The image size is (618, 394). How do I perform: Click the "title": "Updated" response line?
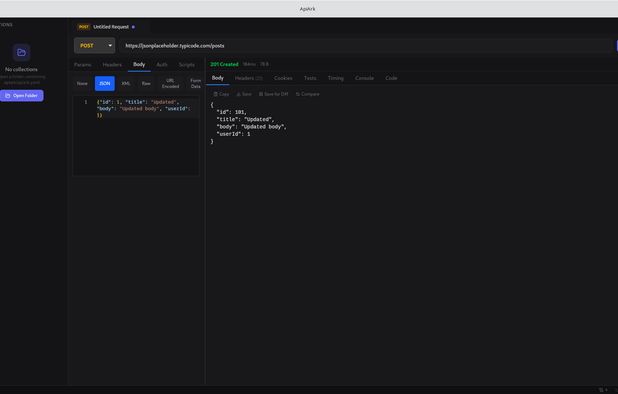245,119
